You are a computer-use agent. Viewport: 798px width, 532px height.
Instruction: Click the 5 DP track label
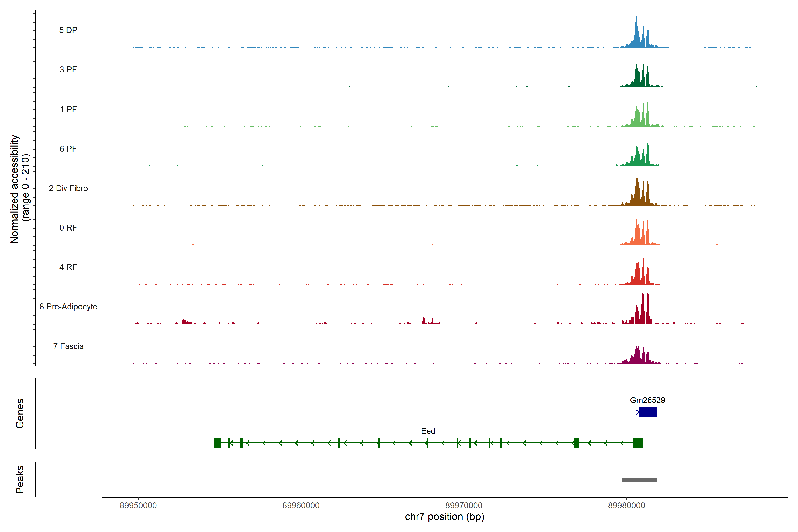(68, 30)
